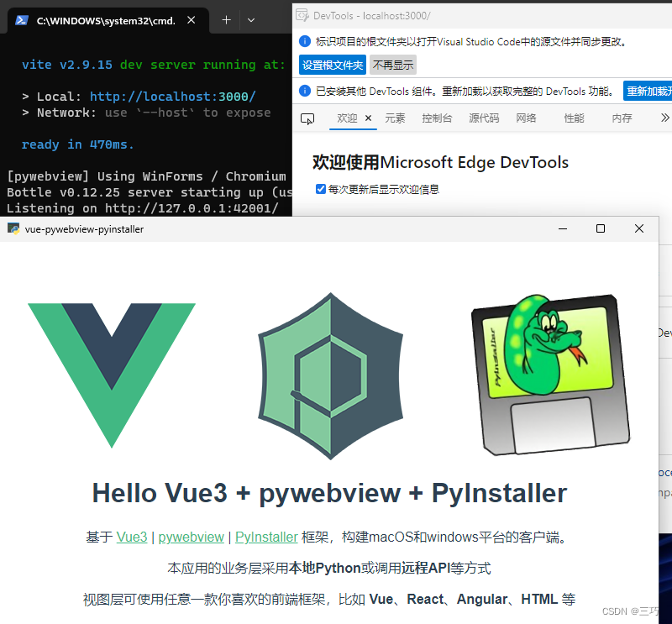Open the PyInstaller hyperlink

[x=266, y=537]
